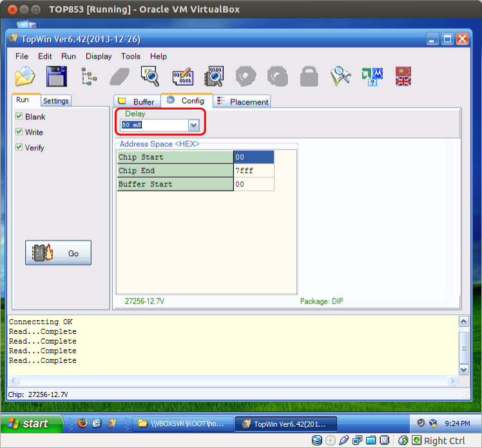Click the Go programming button
The width and height of the screenshot is (482, 448).
[x=59, y=253]
